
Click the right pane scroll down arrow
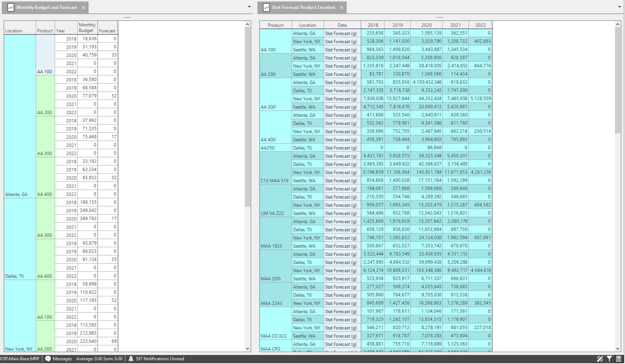618,349
